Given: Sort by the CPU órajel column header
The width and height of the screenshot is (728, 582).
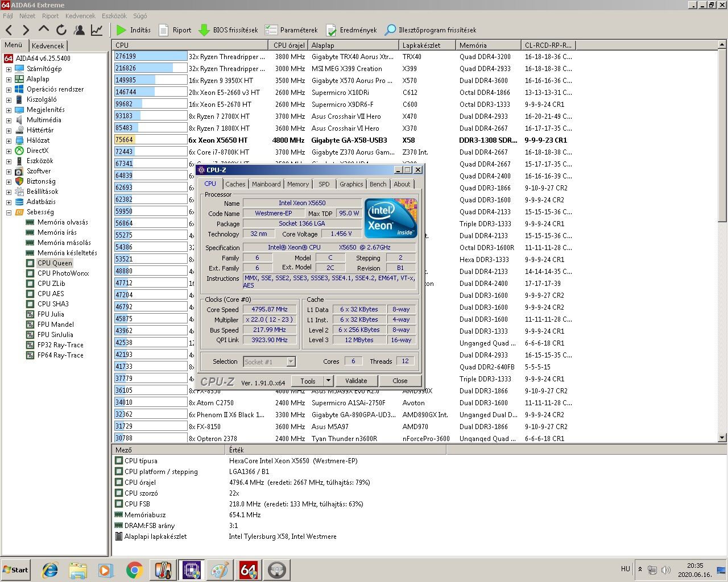Looking at the screenshot, I should [288, 45].
